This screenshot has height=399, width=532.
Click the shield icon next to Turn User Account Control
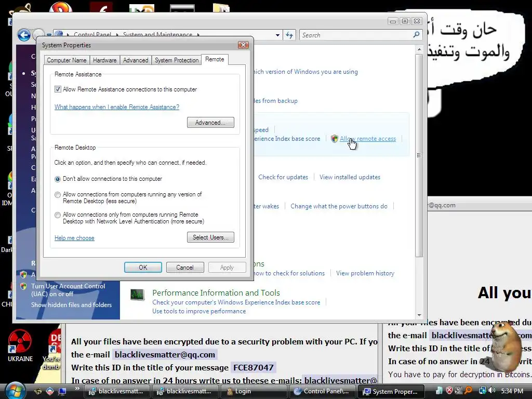[23, 286]
